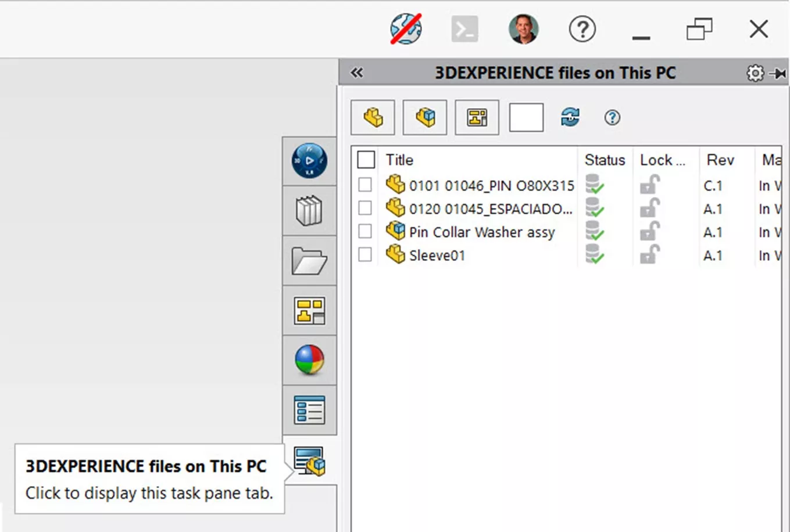Select the Sleeve01 part

point(437,256)
